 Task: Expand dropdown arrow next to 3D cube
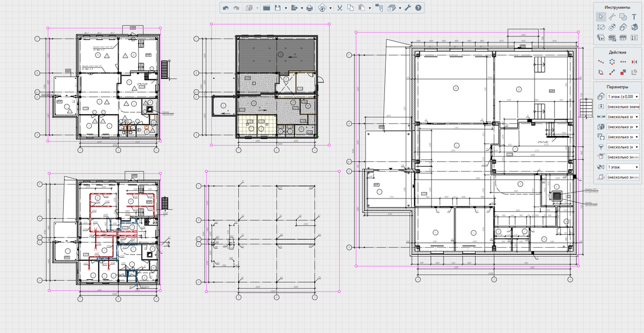[257, 8]
